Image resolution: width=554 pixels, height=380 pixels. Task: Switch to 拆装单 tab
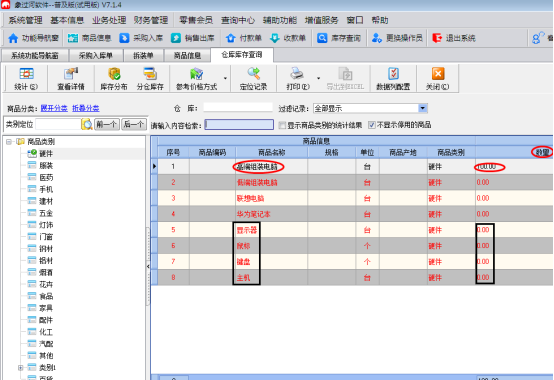click(x=143, y=55)
